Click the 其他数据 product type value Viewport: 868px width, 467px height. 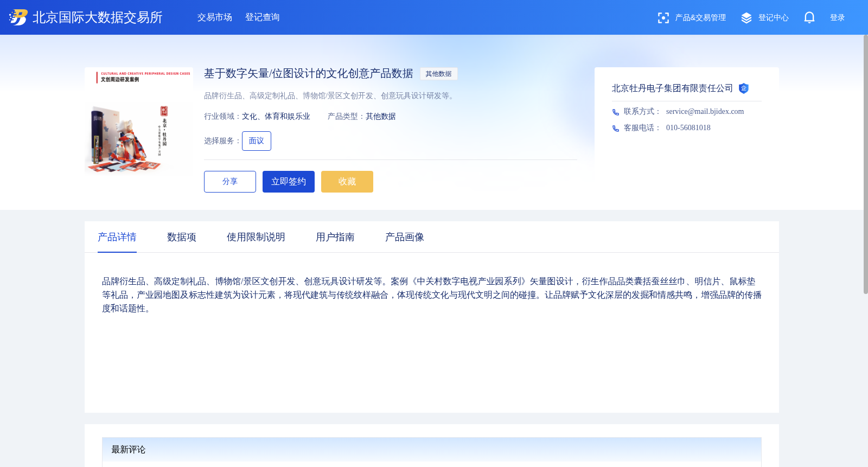(x=381, y=117)
